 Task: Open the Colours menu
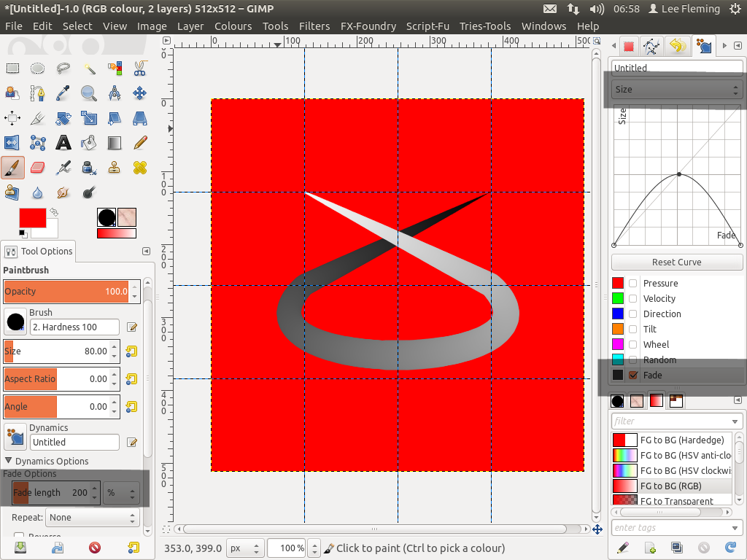(x=233, y=26)
